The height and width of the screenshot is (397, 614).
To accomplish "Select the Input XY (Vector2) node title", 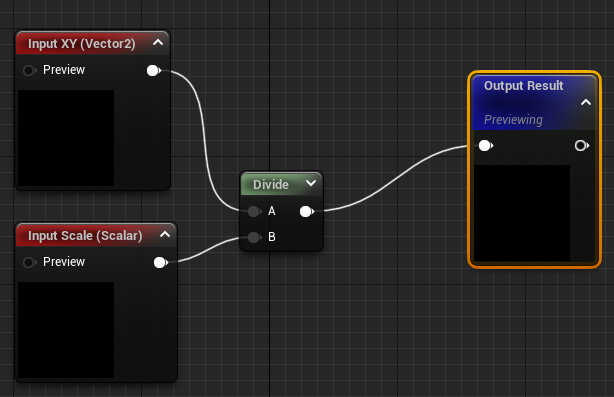I will 82,43.
